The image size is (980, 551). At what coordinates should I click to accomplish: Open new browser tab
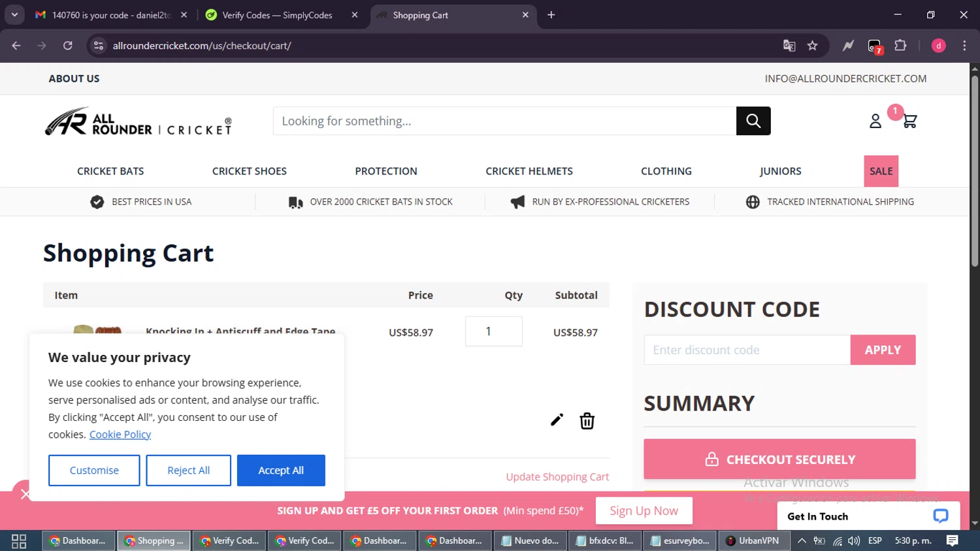point(551,15)
